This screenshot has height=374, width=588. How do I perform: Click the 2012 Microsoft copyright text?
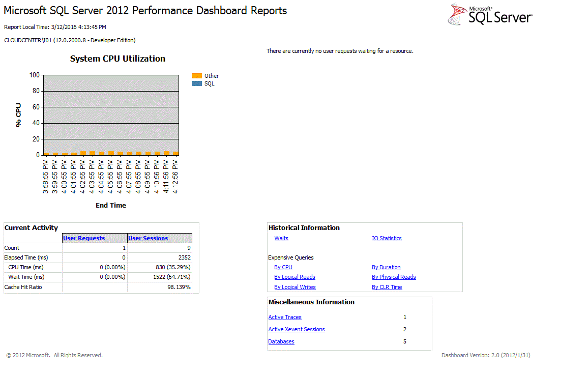54,355
